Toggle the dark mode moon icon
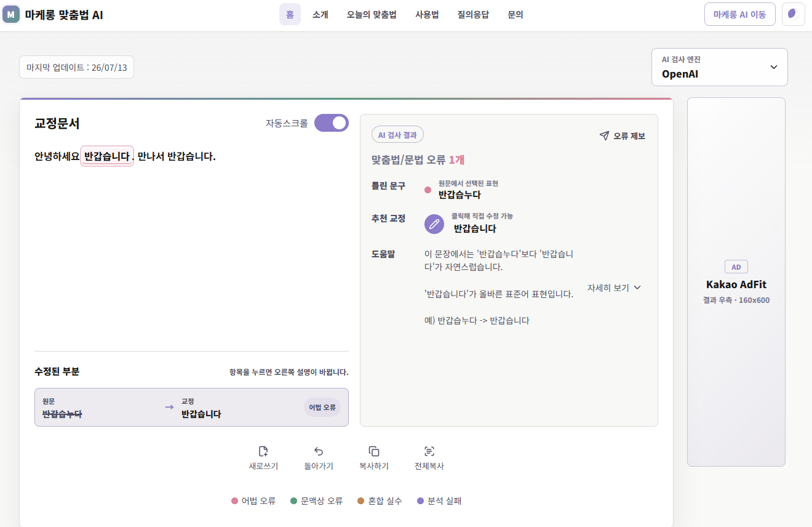812x527 pixels. 794,14
